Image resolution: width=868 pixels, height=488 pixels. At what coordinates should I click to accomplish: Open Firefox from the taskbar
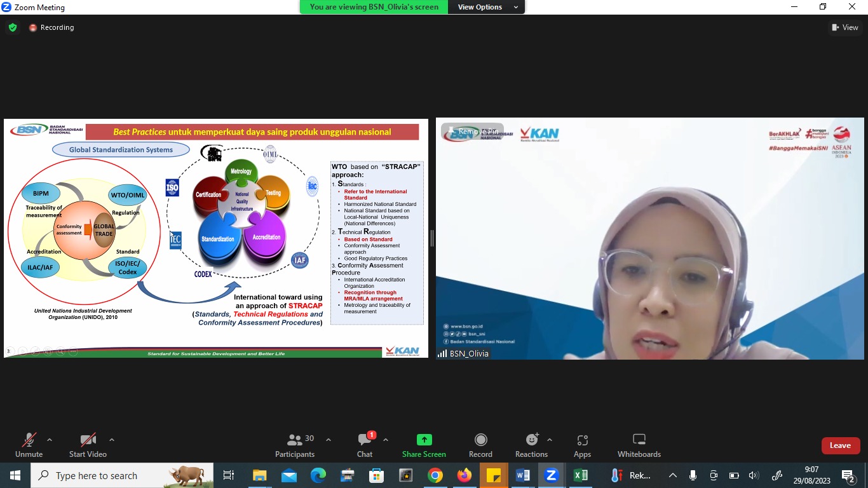[x=465, y=475]
